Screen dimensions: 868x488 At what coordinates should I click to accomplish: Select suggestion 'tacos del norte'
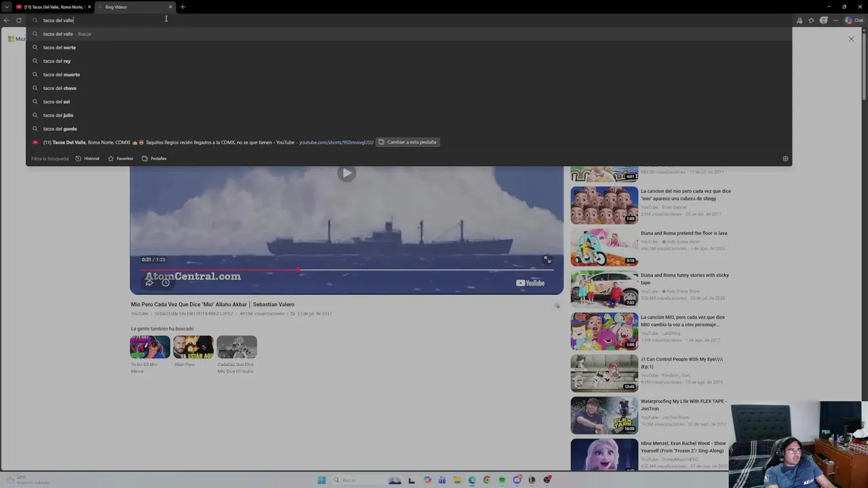408,47
